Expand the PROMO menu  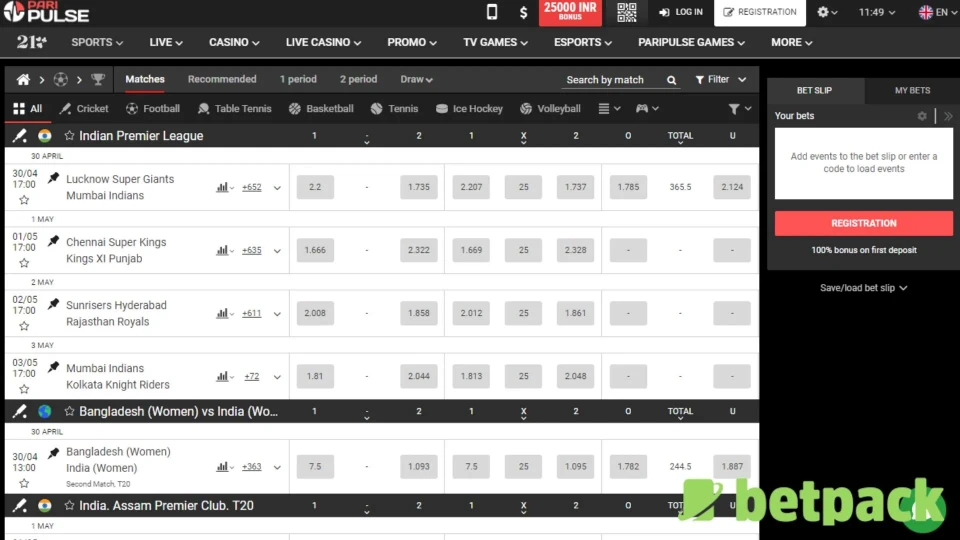411,42
